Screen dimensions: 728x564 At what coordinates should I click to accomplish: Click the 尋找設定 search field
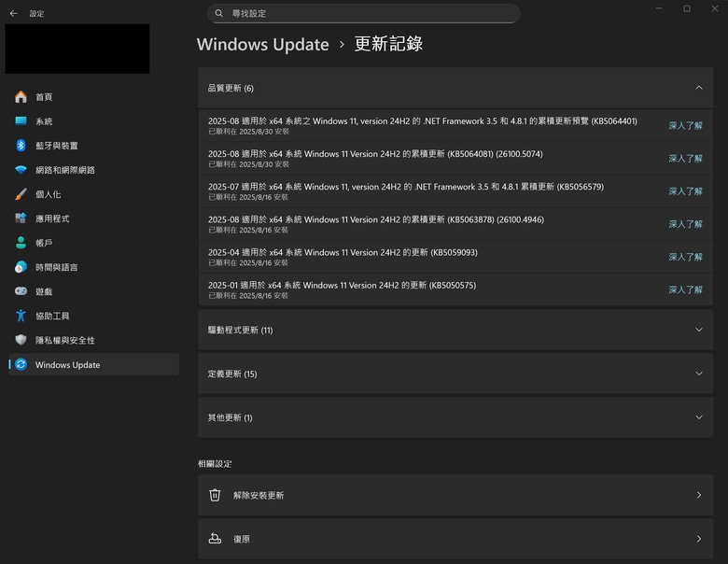pyautogui.click(x=364, y=13)
